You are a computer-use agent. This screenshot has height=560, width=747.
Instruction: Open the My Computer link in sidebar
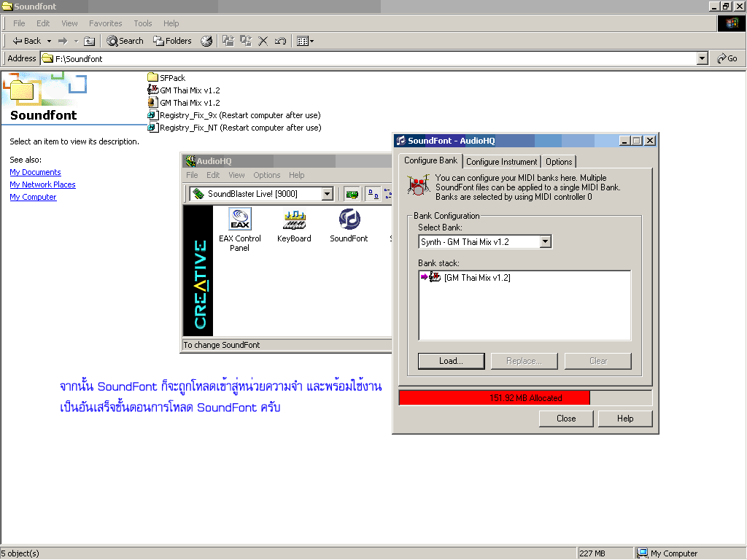[33, 197]
